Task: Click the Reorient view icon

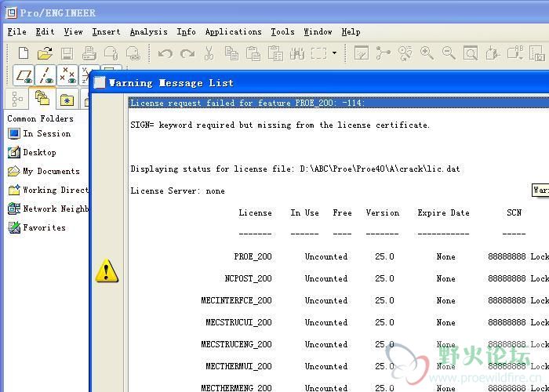Action: click(493, 53)
